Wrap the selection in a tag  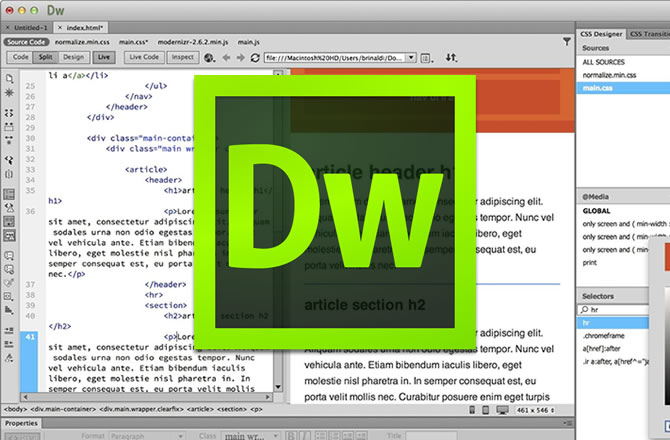click(9, 283)
